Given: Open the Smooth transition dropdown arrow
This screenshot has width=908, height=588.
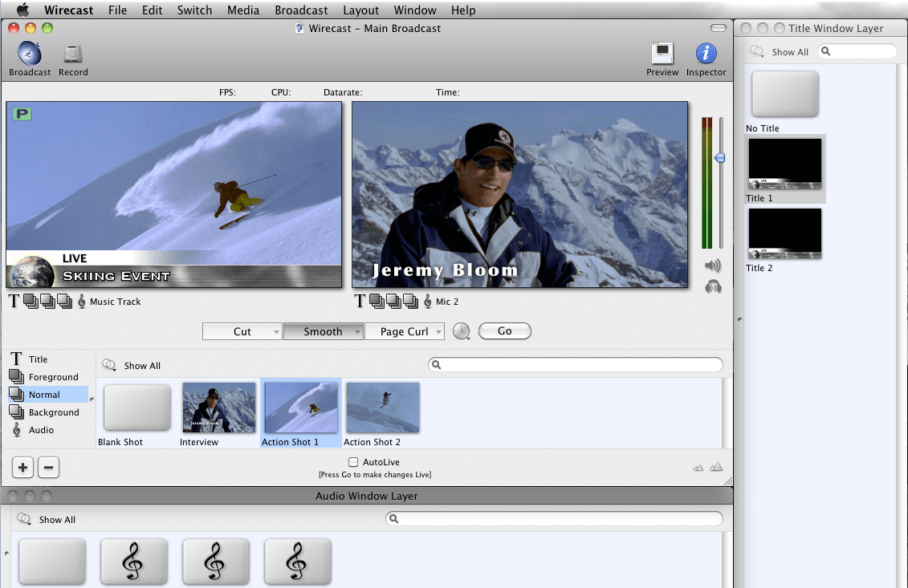Looking at the screenshot, I should click(357, 331).
